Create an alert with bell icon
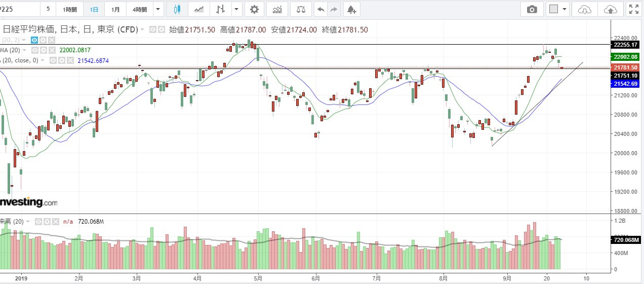644x284 pixels. 351,9
